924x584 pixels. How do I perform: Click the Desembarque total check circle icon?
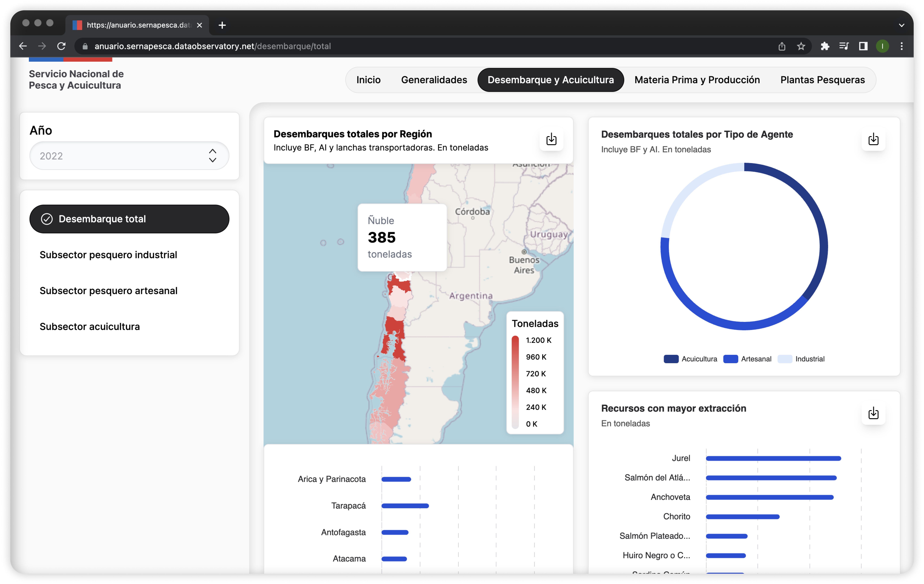tap(47, 219)
